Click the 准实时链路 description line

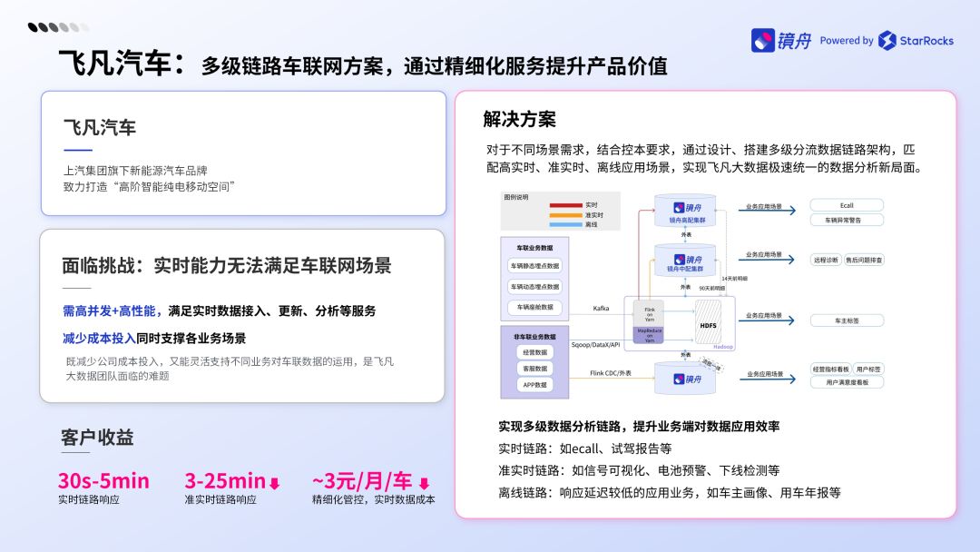639,470
